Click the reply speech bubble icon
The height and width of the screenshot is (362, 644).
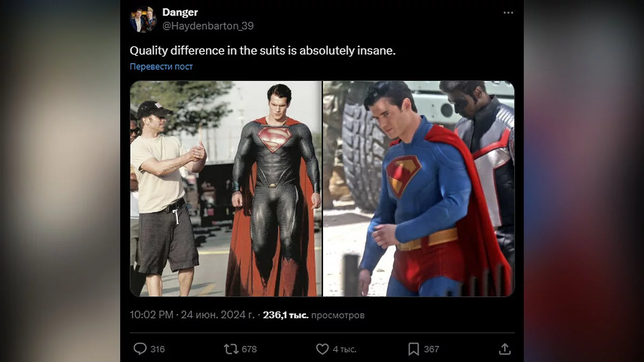click(x=140, y=349)
